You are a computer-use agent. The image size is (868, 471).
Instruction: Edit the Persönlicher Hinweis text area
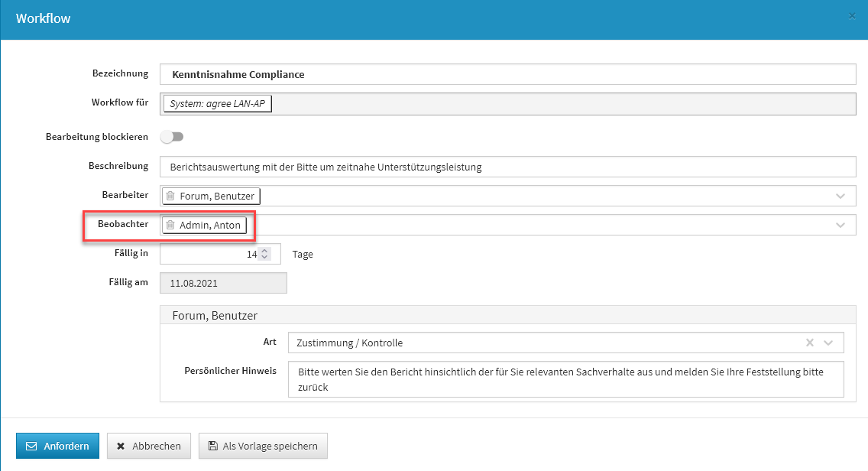pyautogui.click(x=565, y=379)
